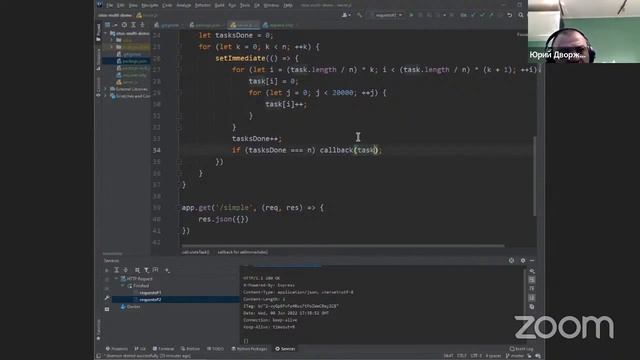The height and width of the screenshot is (360, 640).
Task: Click the Git update project icon
Action: coord(473,15)
